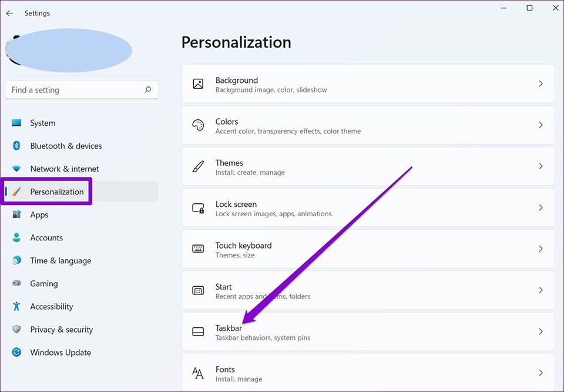Click the Taskbar row chevron
Viewport: 564px width, 392px height.
coord(540,331)
